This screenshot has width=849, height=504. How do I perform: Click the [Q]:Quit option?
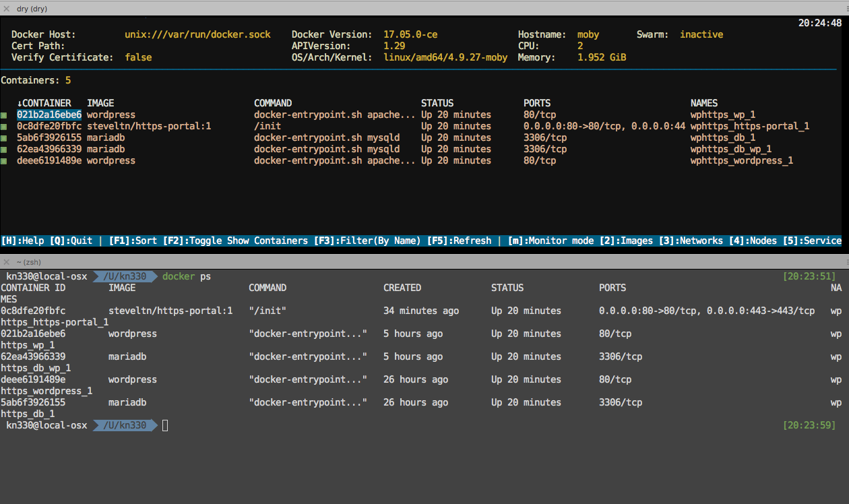(71, 241)
